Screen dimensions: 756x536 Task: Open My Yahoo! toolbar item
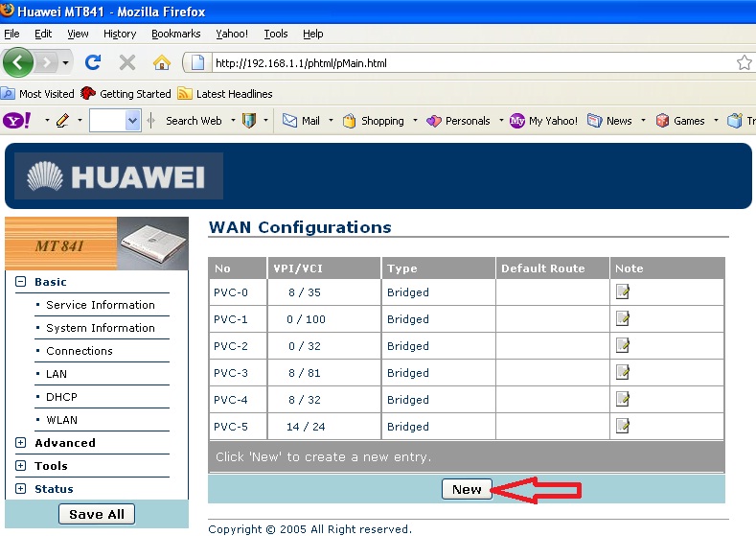pos(543,121)
